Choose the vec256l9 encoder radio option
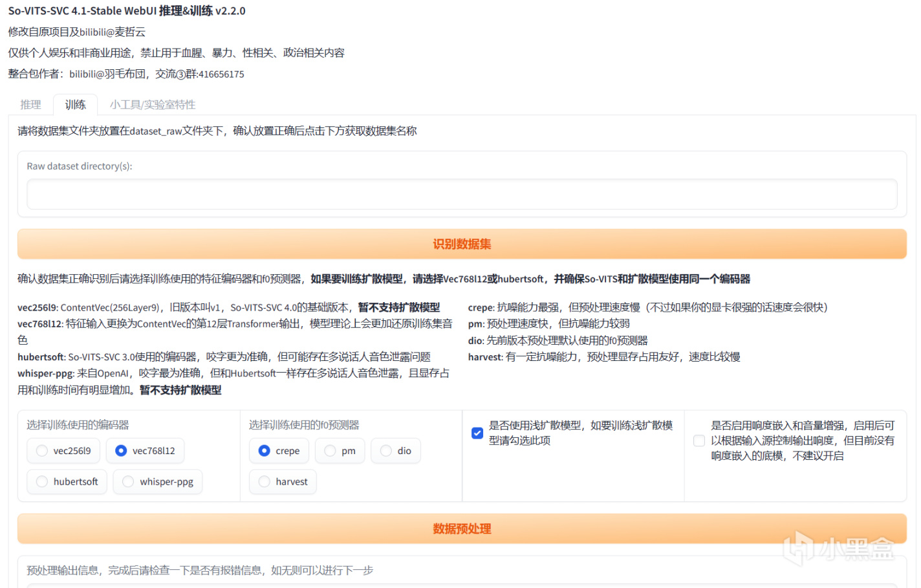The width and height of the screenshot is (921, 588). point(63,451)
